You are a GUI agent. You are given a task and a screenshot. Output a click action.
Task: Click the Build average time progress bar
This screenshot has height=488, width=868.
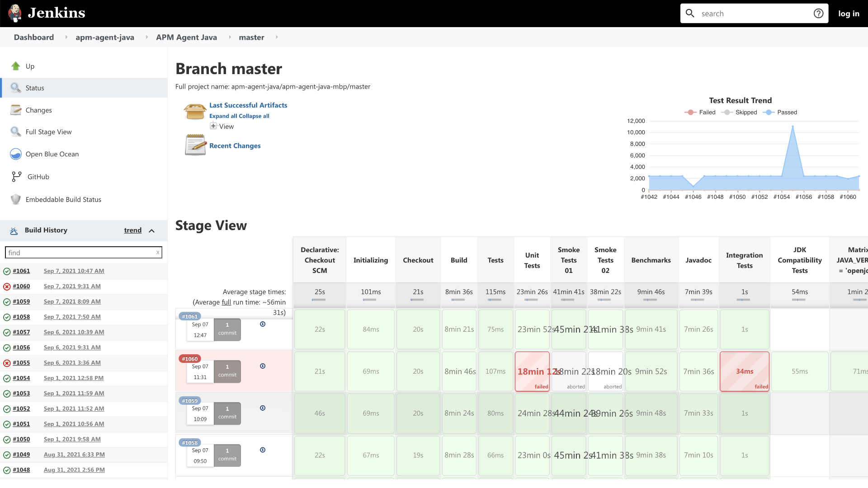click(x=458, y=300)
